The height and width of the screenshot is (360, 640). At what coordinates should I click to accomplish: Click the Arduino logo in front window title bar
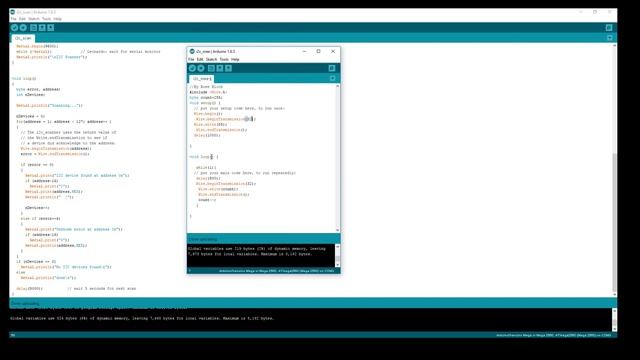tap(192, 51)
